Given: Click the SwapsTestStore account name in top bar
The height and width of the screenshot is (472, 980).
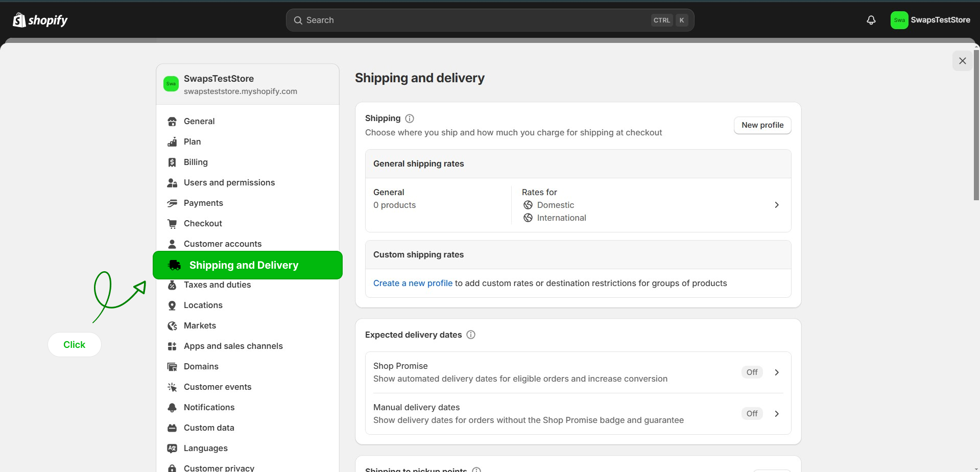Looking at the screenshot, I should pyautogui.click(x=940, y=20).
